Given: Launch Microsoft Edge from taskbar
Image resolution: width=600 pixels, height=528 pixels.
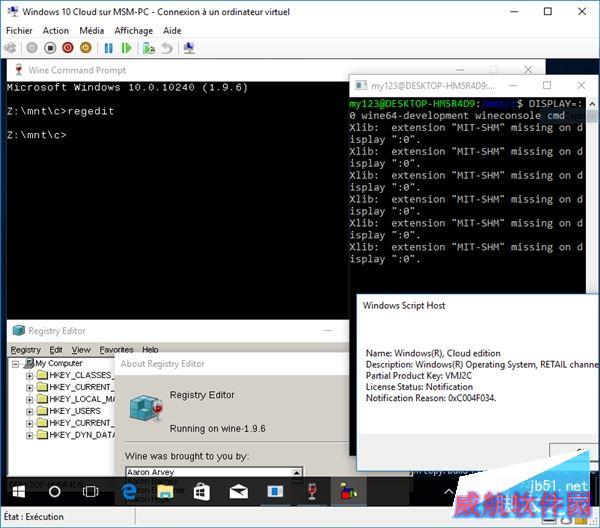Looking at the screenshot, I should pyautogui.click(x=129, y=491).
